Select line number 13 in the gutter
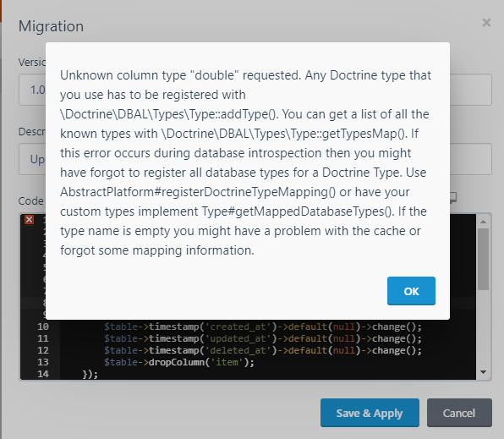The image size is (504, 439). tap(43, 362)
